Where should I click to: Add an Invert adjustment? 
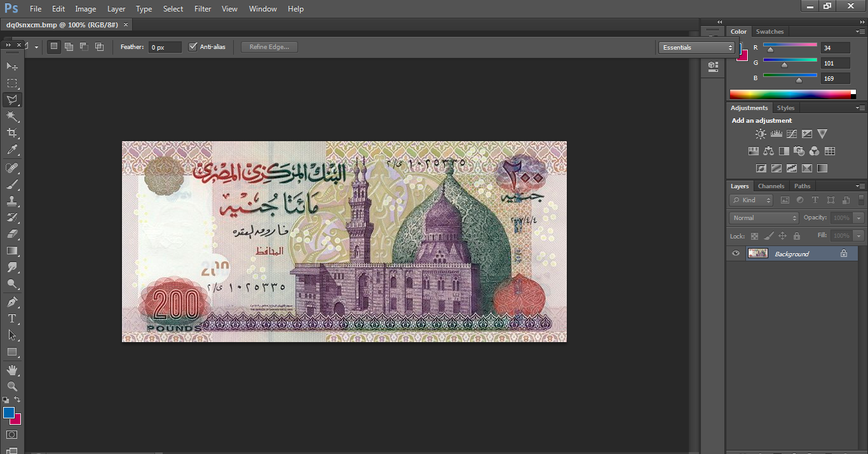pyautogui.click(x=761, y=169)
